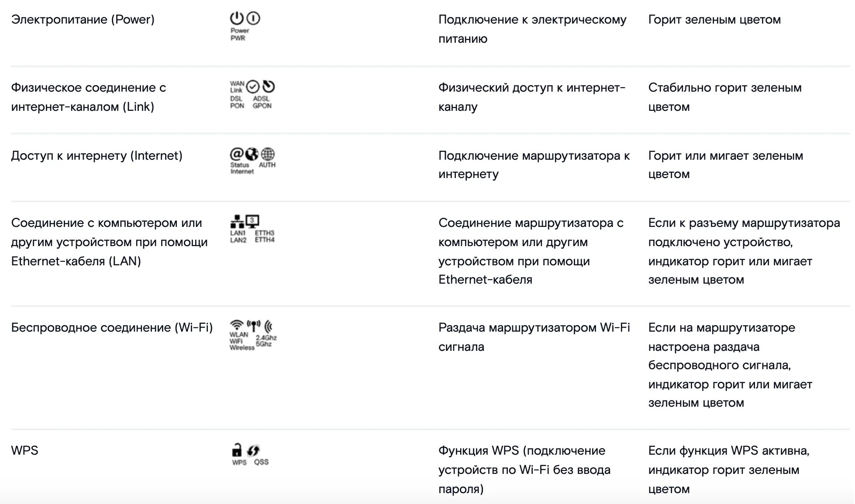Click the ADSL GPON circular arrow icon
Image resolution: width=855 pixels, height=504 pixels.
pos(269,86)
